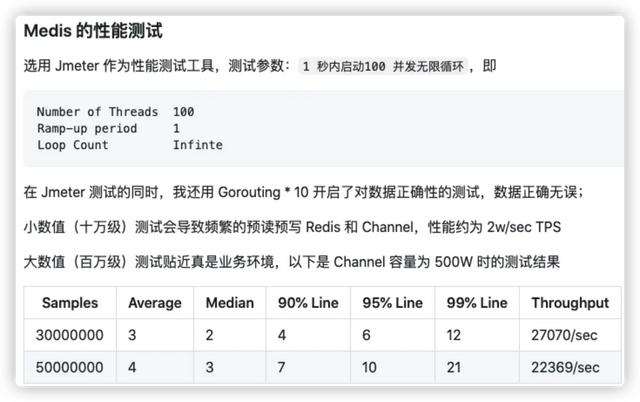Click the paragraph mentioning Channel 容量为 500W
640x402 pixels.
(x=291, y=262)
